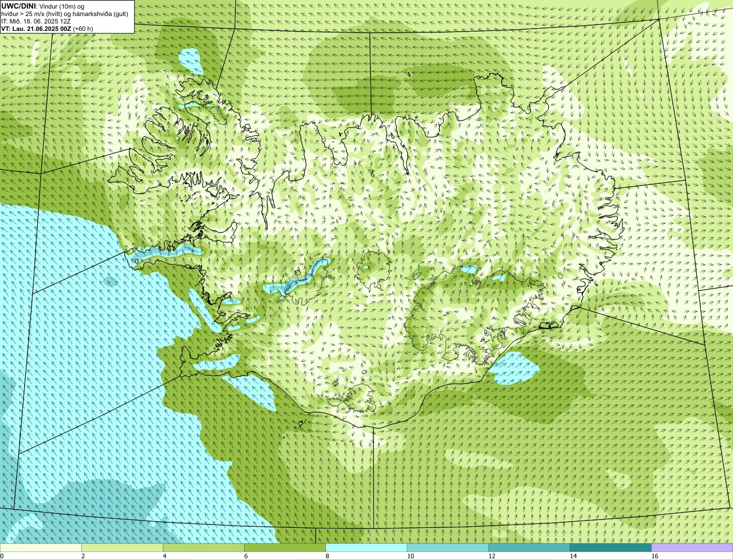This screenshot has height=560, width=733.
Task: Click the purple legend segment above 16 m/s
Action: click(692, 548)
